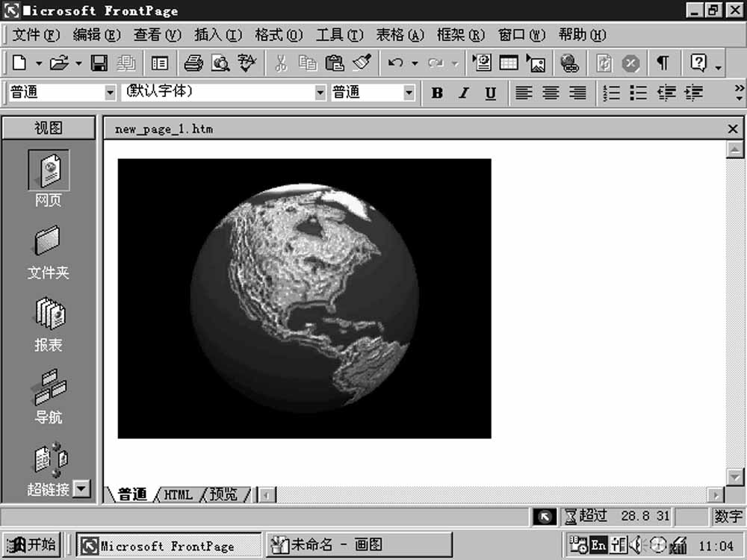The height and width of the screenshot is (560, 747).
Task: Open 文件夹 (Folders) view in sidebar
Action: (48, 252)
